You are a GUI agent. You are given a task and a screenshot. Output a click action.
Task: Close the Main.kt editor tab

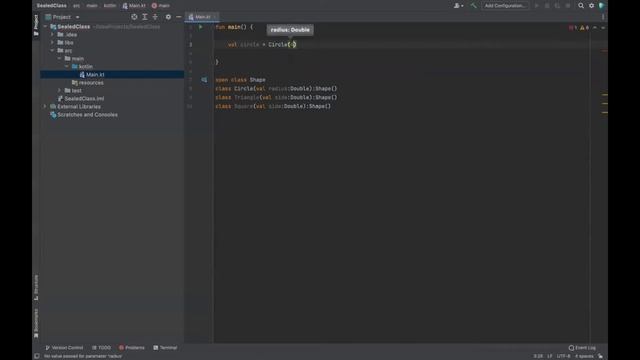[x=215, y=17]
